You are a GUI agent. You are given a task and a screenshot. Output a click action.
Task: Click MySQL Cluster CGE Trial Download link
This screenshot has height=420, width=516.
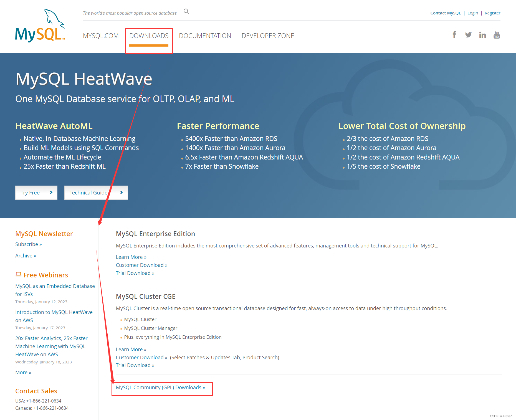point(135,365)
